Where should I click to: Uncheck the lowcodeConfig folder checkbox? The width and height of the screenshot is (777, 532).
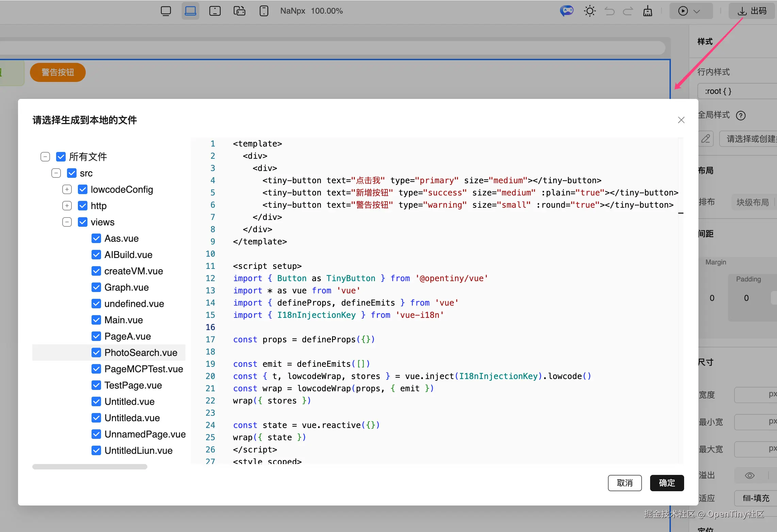83,189
